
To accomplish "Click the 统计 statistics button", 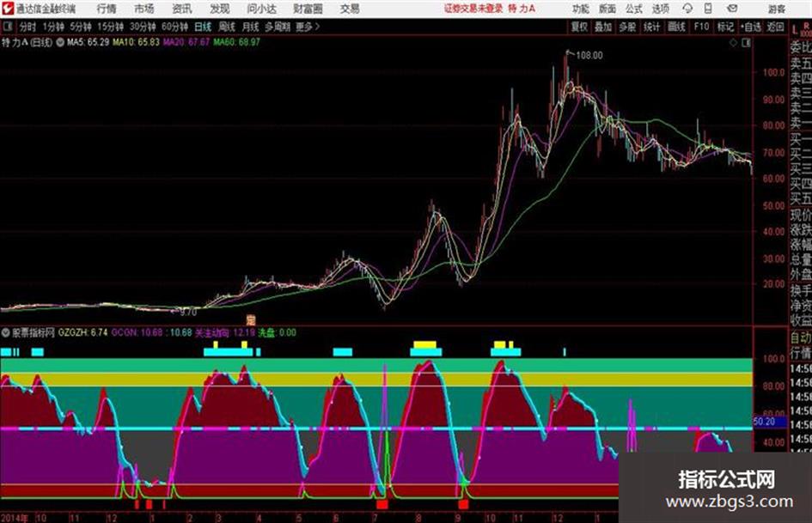I will [x=652, y=27].
